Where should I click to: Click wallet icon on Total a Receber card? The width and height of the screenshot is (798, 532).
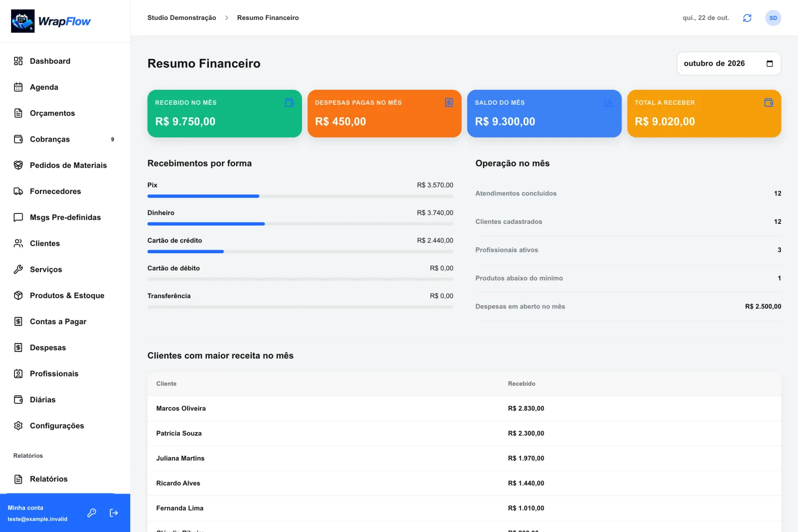[769, 102]
